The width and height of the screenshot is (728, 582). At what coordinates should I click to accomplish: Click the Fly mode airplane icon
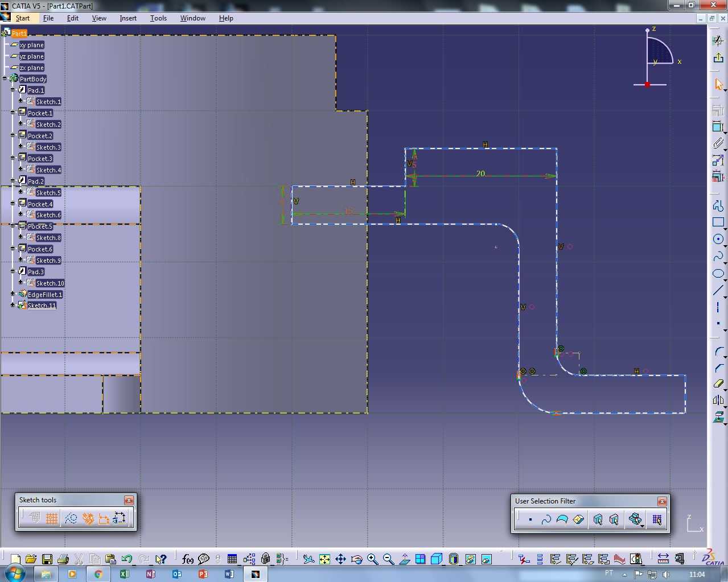click(x=309, y=559)
